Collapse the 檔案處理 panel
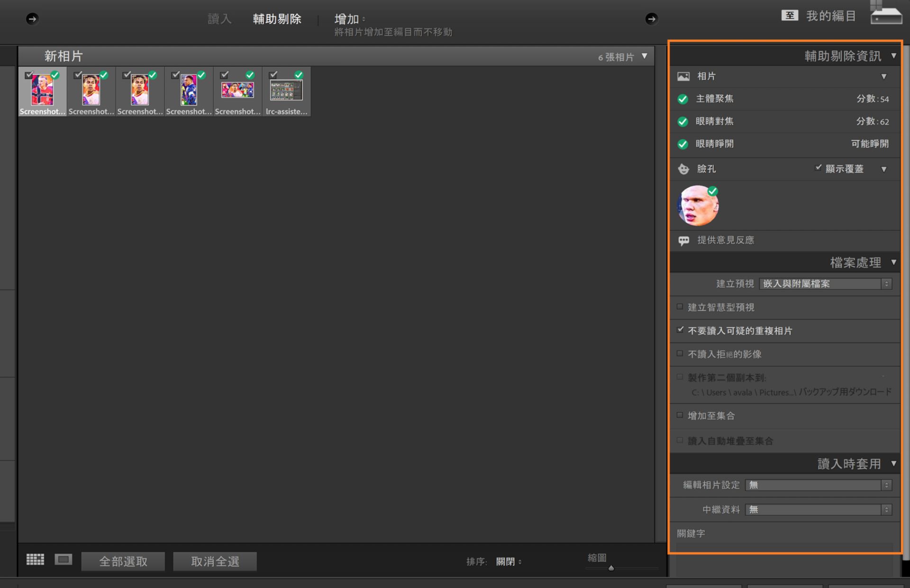The height and width of the screenshot is (588, 910). (893, 262)
